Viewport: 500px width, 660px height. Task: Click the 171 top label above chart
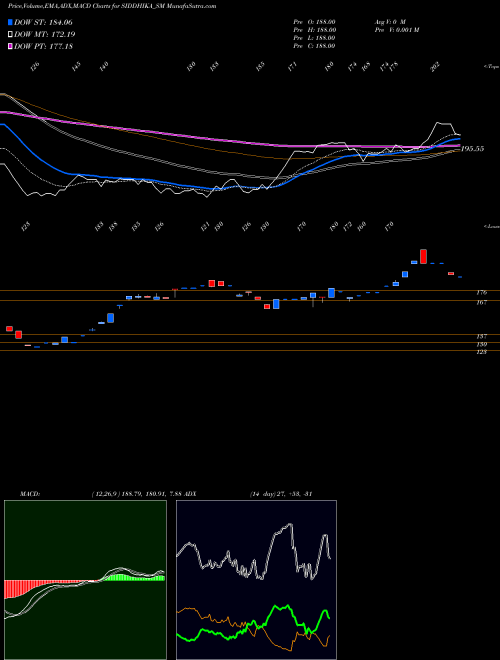[x=293, y=66]
